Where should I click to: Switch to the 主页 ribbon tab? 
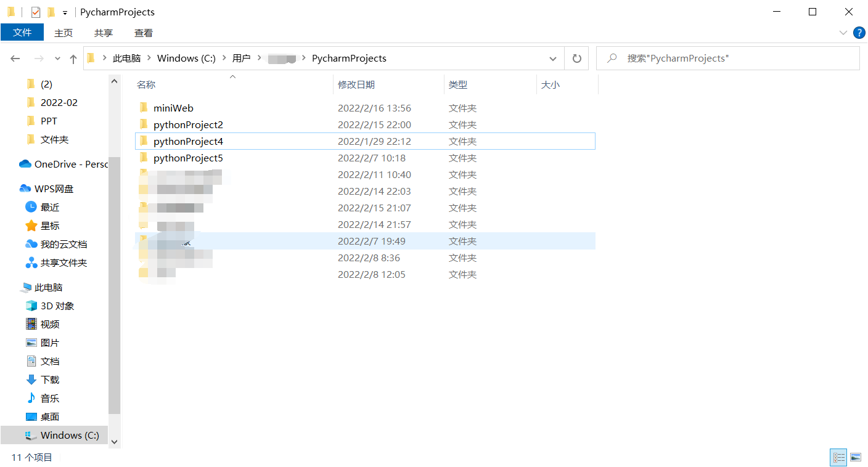pos(63,33)
